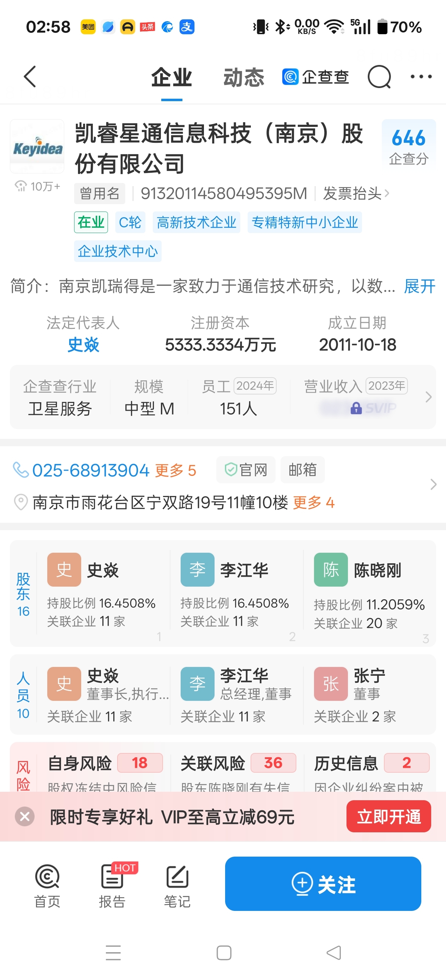
Task: Tap 专精特新中小企业 tag
Action: click(x=305, y=222)
